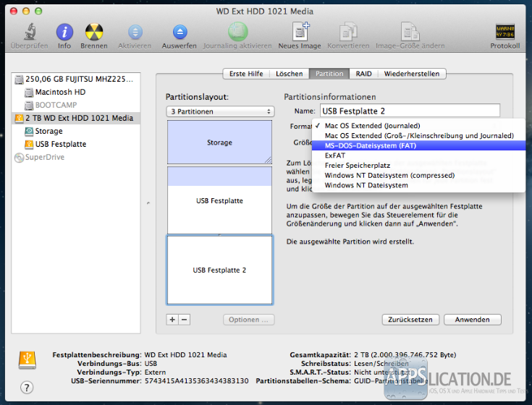The height and width of the screenshot is (405, 532).
Task: Select the USB Festplatte 2 partition block
Action: pyautogui.click(x=219, y=270)
